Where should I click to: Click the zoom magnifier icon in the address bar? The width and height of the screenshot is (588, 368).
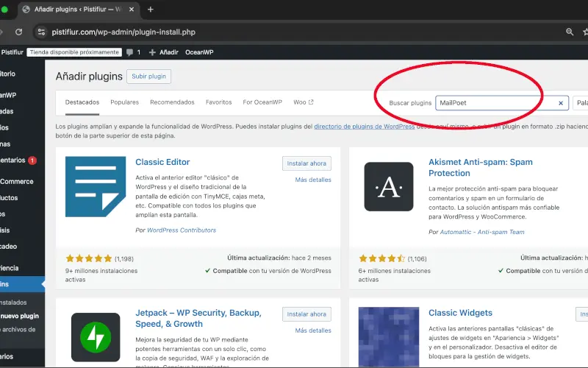pos(570,32)
